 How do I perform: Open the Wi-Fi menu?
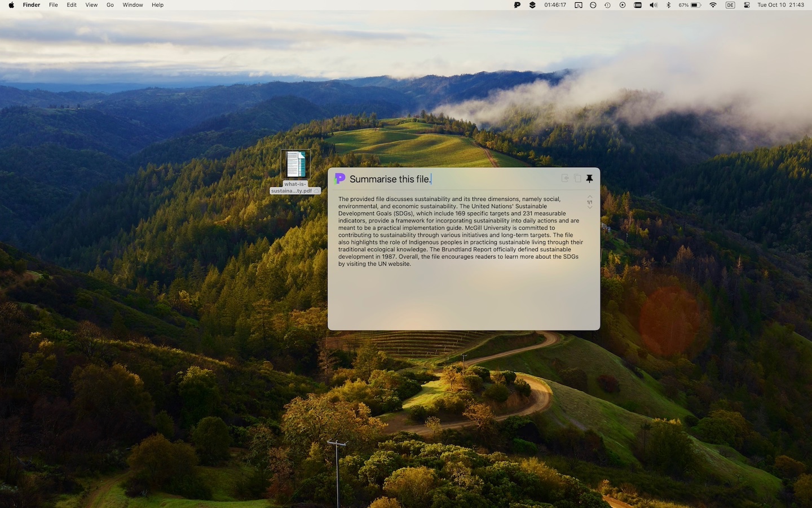pyautogui.click(x=713, y=5)
